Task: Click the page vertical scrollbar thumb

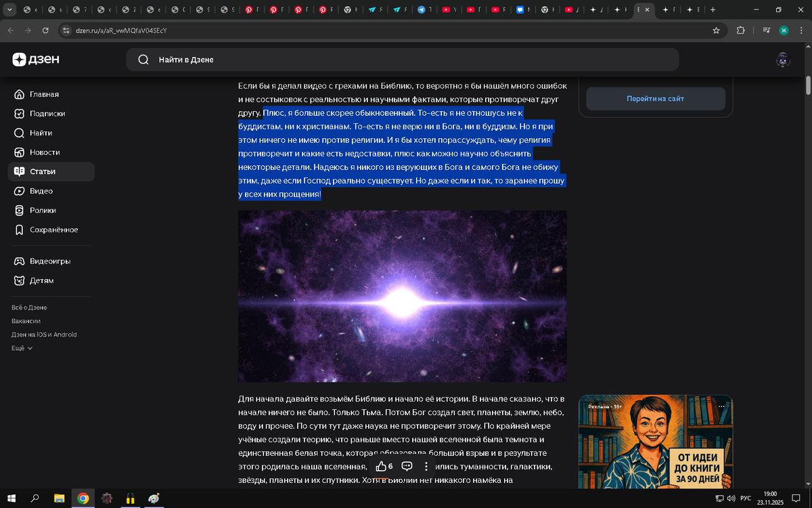Action: coord(808,86)
